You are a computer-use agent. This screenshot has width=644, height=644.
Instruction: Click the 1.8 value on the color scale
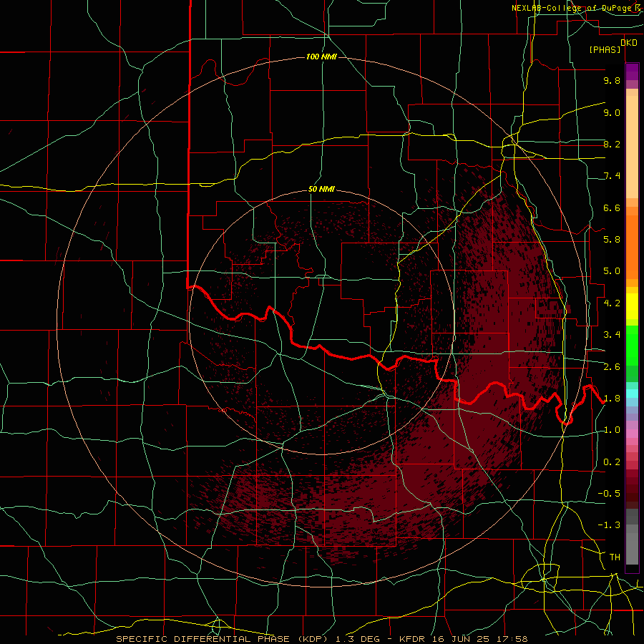click(612, 399)
